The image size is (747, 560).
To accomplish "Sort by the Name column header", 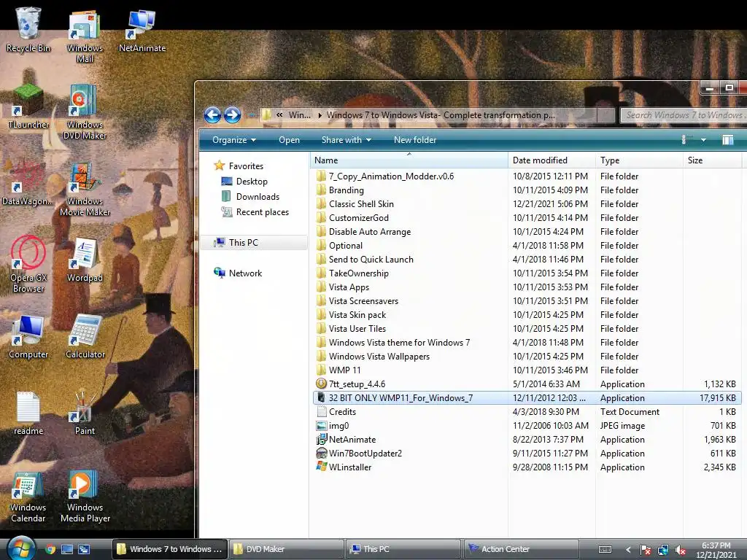I will coord(409,160).
